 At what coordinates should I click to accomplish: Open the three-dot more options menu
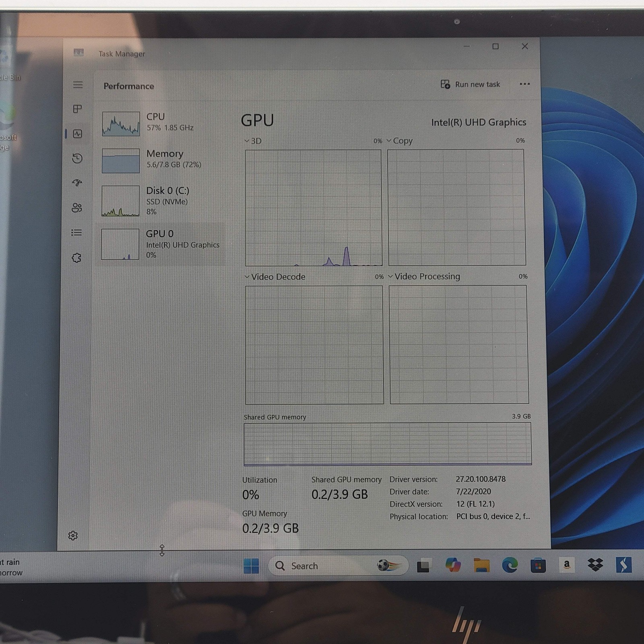525,84
